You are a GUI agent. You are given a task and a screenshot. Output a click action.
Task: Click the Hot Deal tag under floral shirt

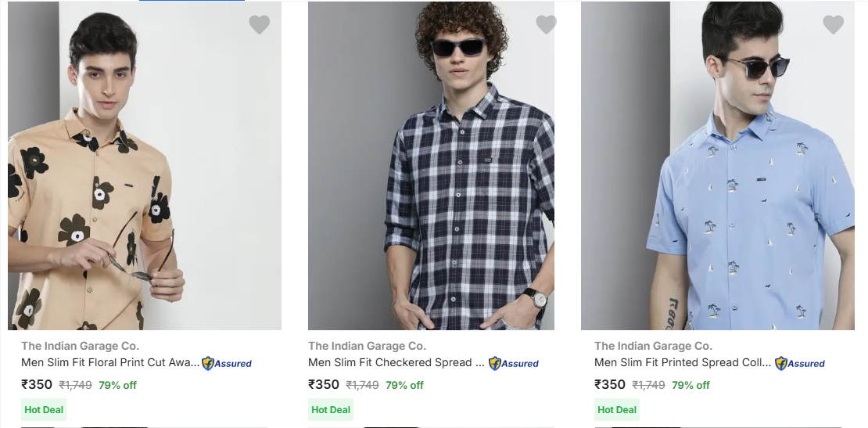(44, 409)
